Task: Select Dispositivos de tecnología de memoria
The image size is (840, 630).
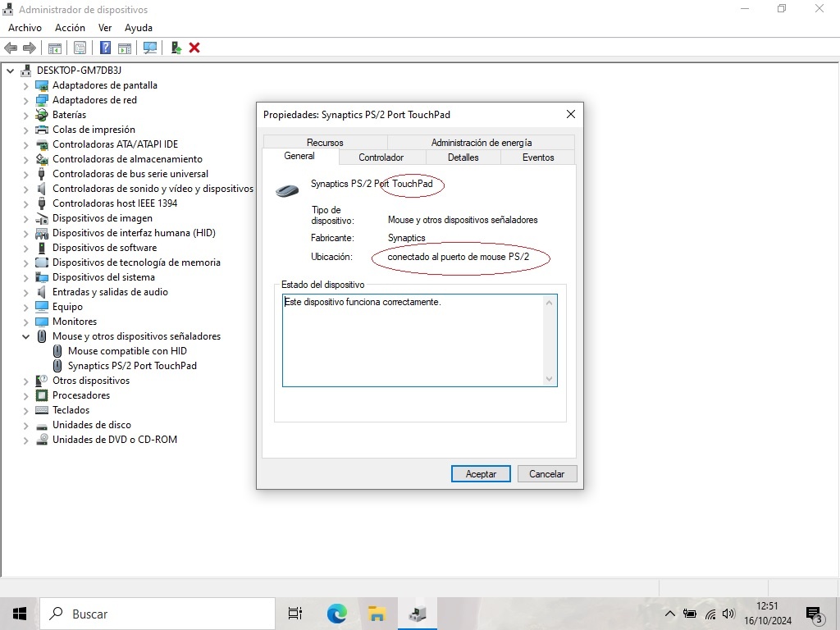Action: 137,263
